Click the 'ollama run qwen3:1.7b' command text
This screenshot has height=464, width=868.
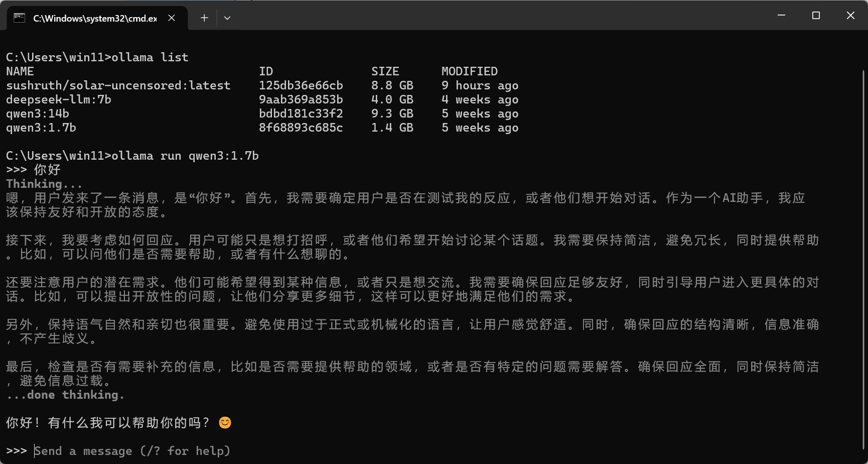[186, 155]
